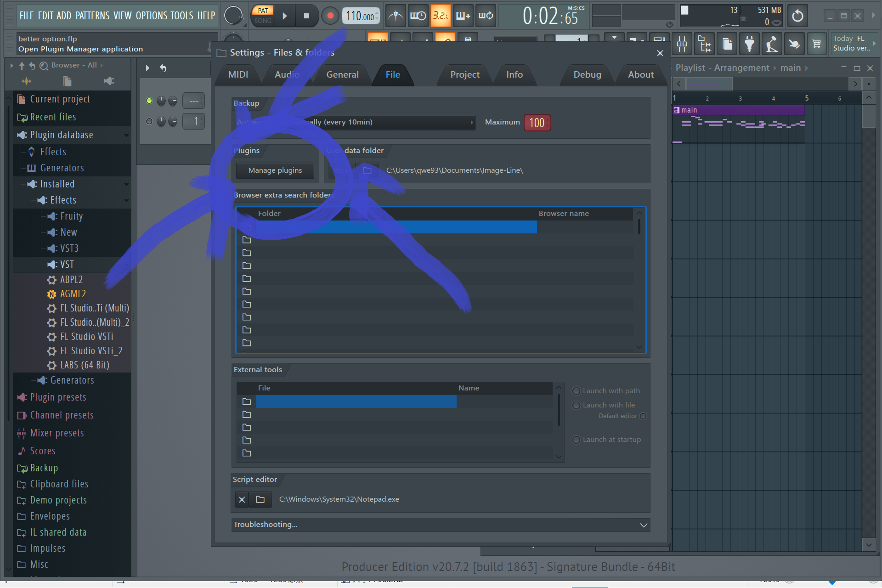
Task: Open the PATTERNS menu
Action: coord(92,16)
